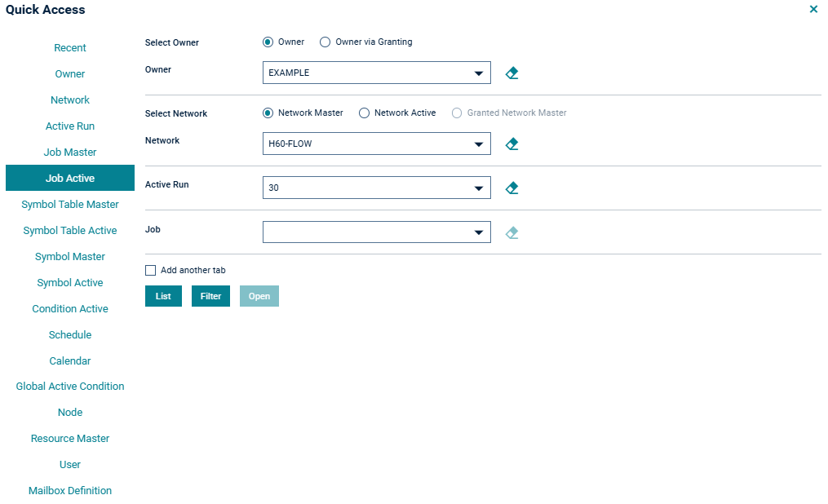Open Resource Master entry
Screen dimensions: 828x504
point(69,439)
